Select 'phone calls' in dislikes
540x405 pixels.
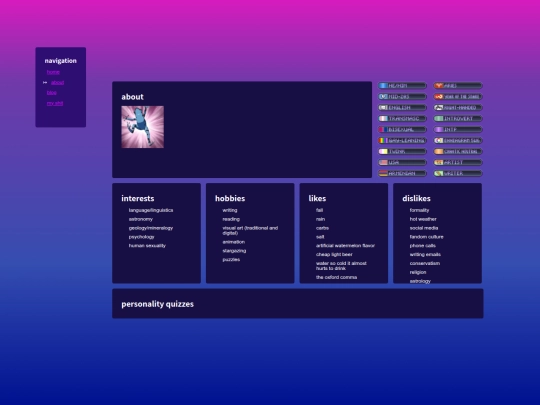click(x=423, y=246)
